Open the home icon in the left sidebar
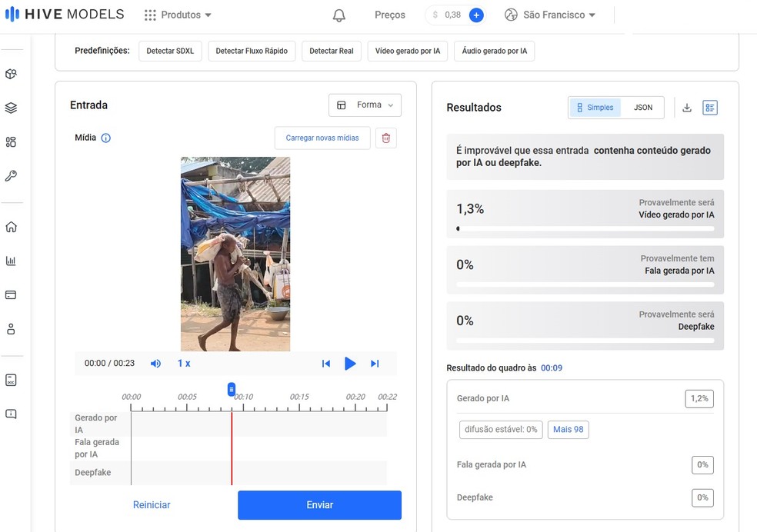 pyautogui.click(x=11, y=227)
